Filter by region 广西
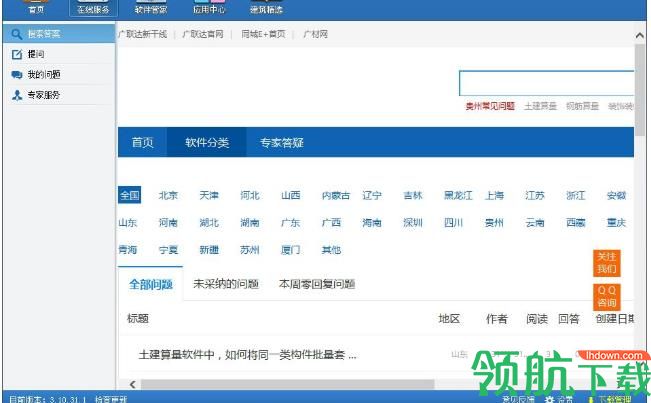651x403 pixels. tap(331, 222)
